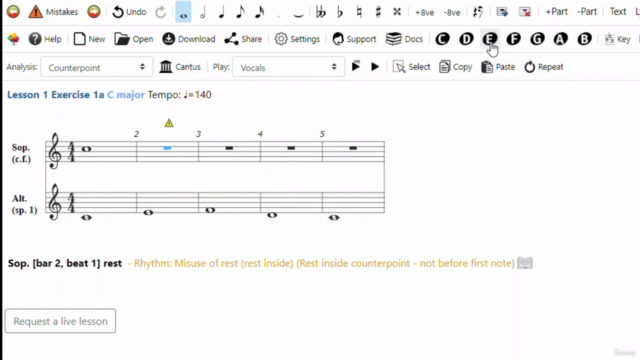Screen dimensions: 640x360
Task: Paste the copied notes
Action: pos(498,67)
